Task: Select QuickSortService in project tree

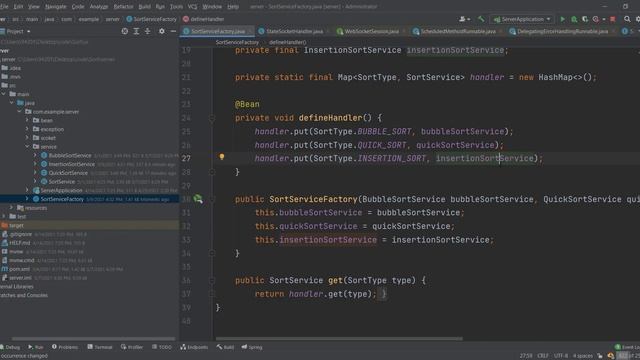Action: point(68,173)
